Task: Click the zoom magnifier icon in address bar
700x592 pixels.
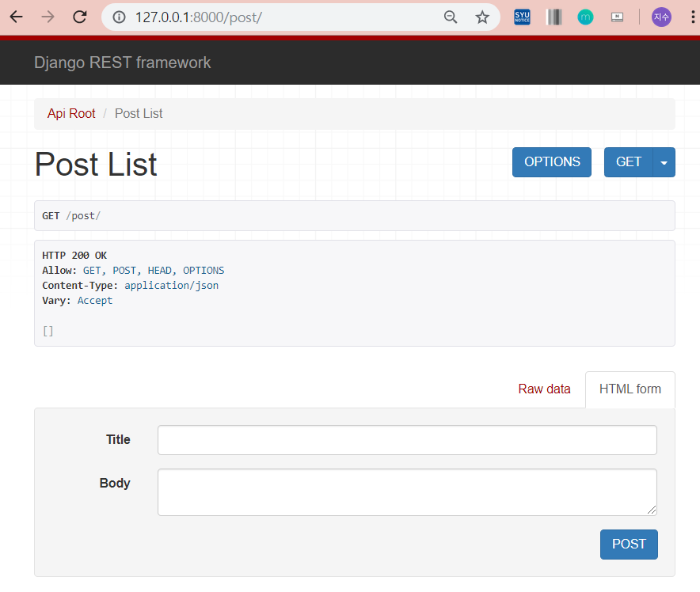Action: pos(451,17)
